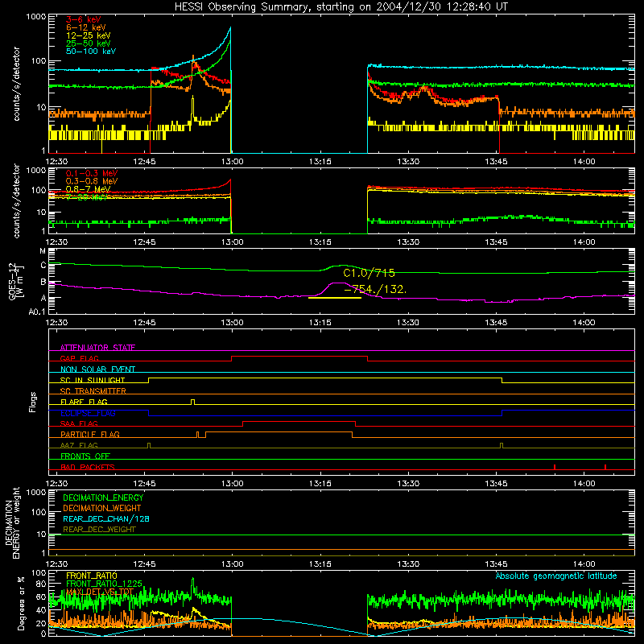This screenshot has width=644, height=644.
Task: Select the GAP_FLAG label
Action: point(79,358)
